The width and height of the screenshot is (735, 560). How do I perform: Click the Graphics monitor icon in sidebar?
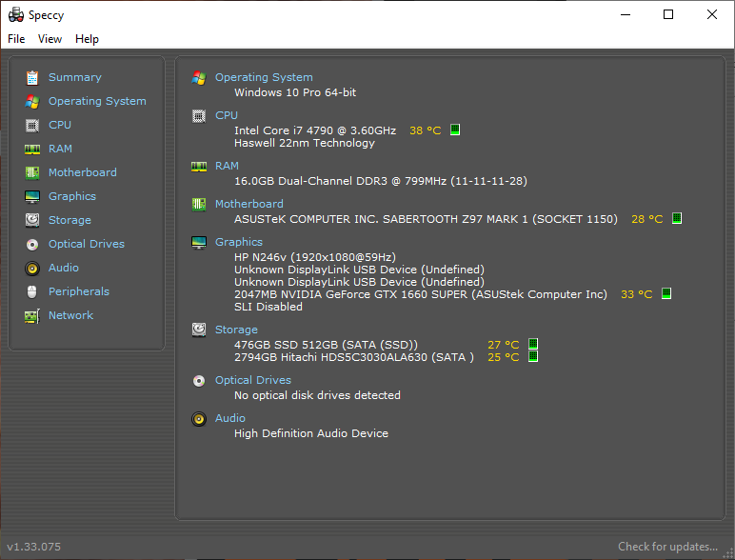point(31,196)
